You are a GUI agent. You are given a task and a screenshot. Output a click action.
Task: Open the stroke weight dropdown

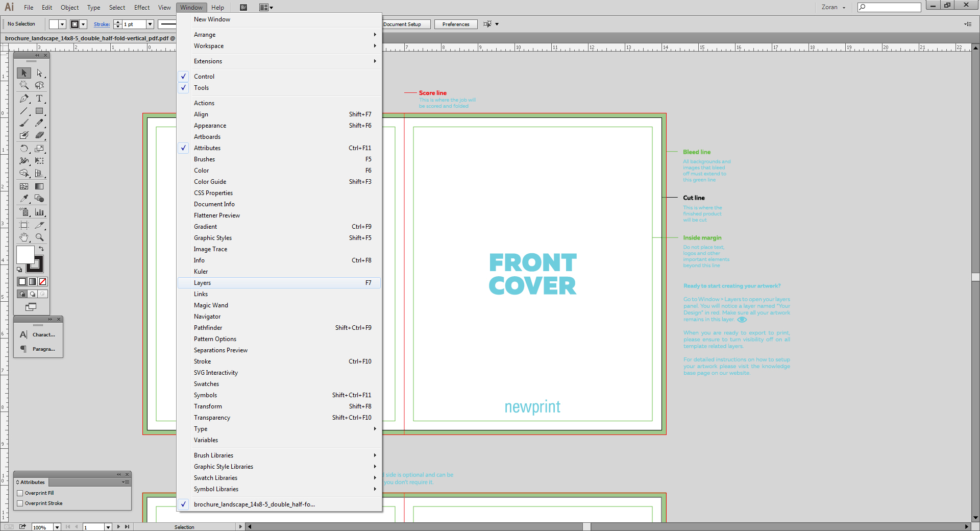click(150, 24)
